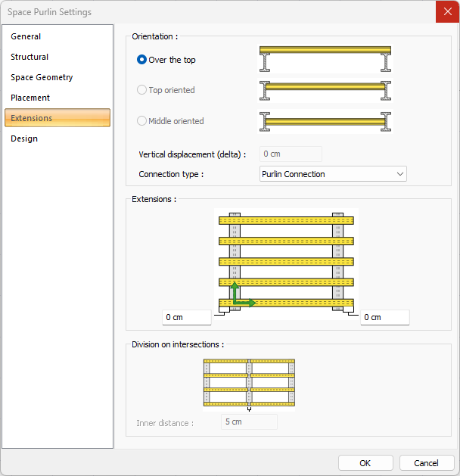Viewport: 460px width, 476px height.
Task: Click the green axis arrows in Extensions diagram
Action: pos(241,297)
